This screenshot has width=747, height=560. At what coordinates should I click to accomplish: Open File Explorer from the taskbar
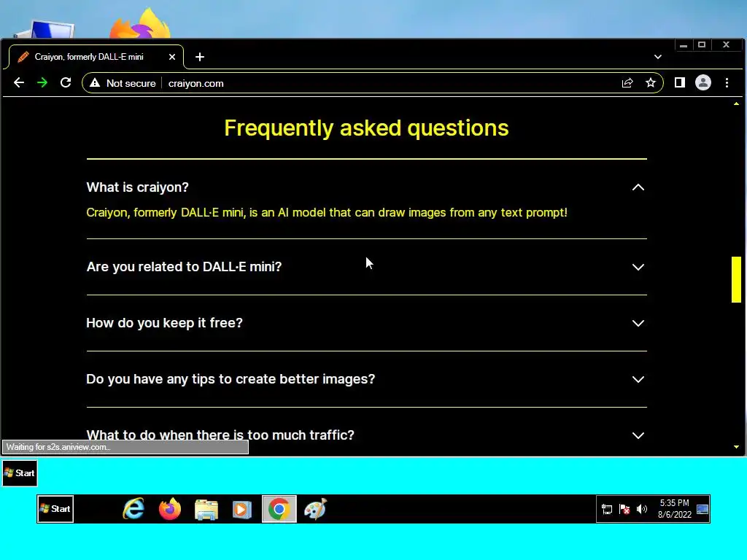206,510
